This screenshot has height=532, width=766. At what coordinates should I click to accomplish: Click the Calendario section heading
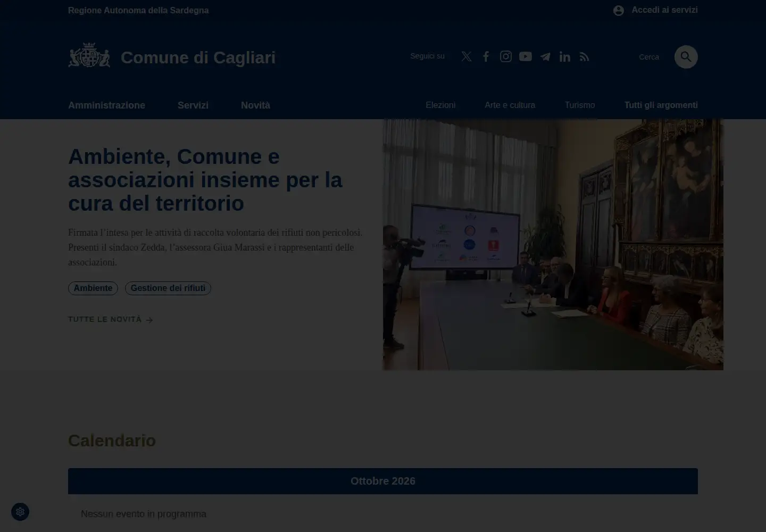coord(112,440)
